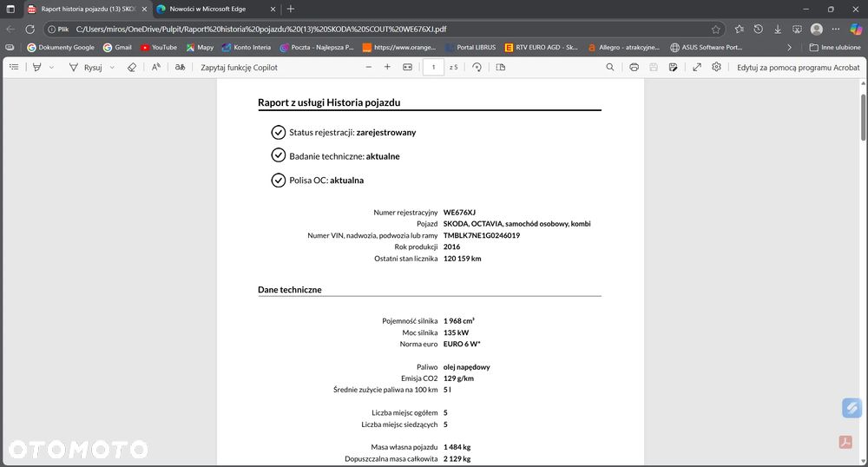The height and width of the screenshot is (467, 868).
Task: Open the Konto Interia bookmark
Action: click(247, 48)
